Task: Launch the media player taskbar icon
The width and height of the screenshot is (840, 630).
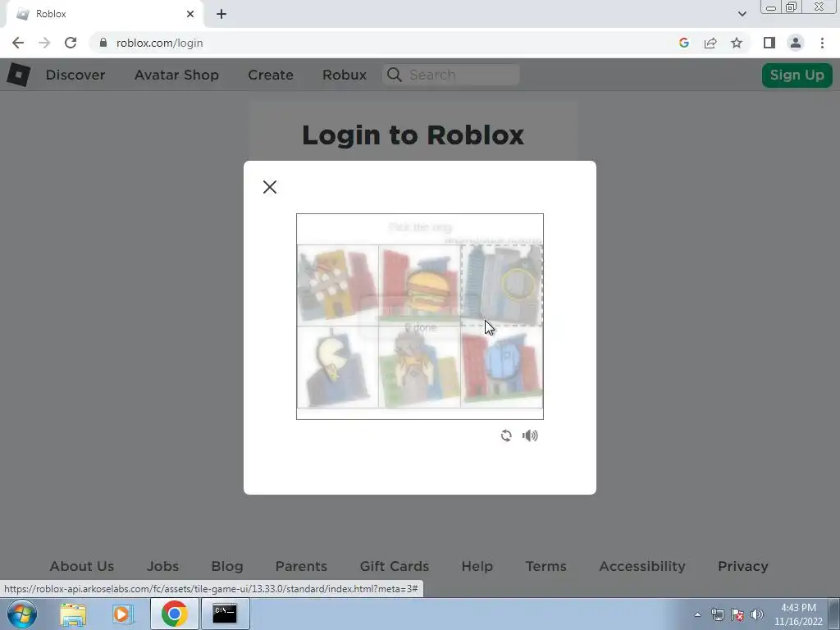Action: pos(122,614)
